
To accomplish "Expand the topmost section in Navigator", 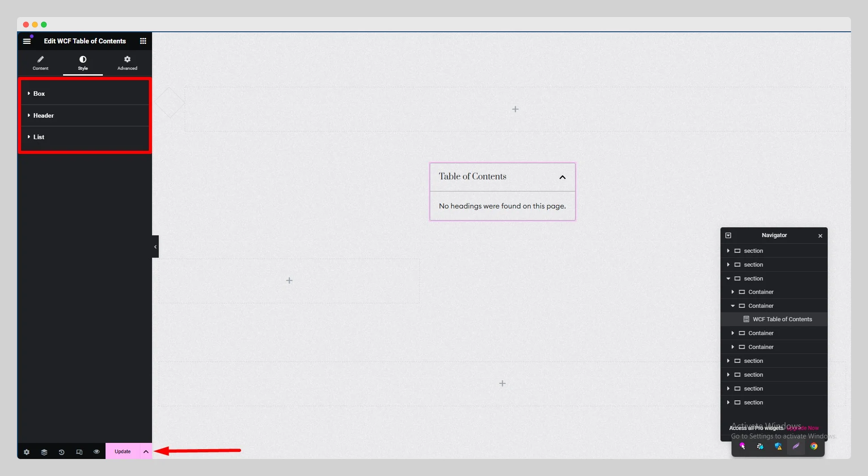I will 728,251.
